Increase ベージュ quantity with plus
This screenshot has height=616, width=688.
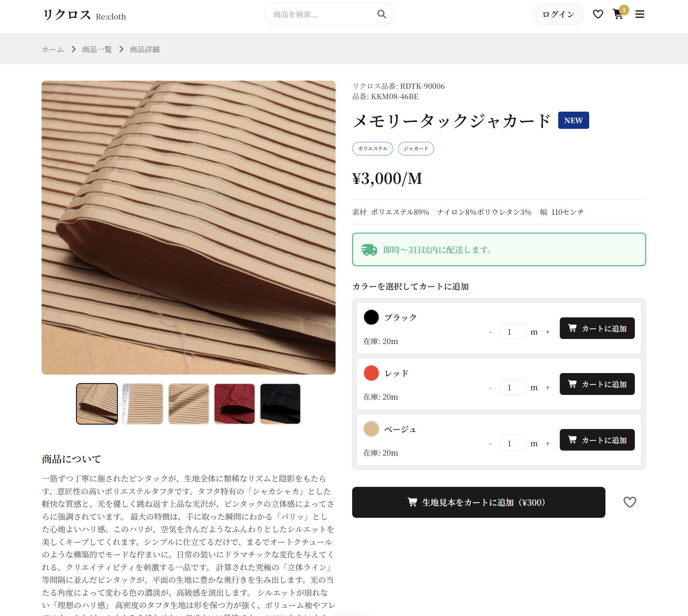point(548,443)
